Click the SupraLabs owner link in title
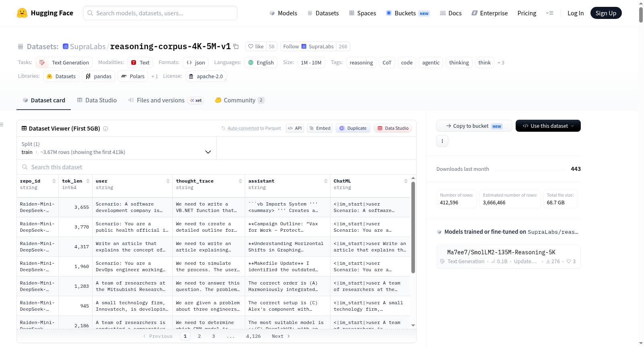644x347 pixels. coord(87,46)
